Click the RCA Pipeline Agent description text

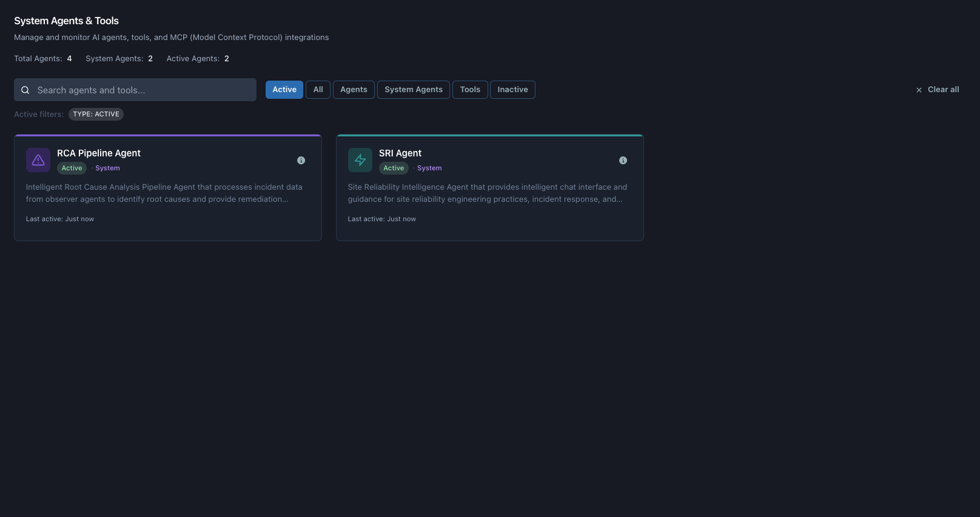164,193
